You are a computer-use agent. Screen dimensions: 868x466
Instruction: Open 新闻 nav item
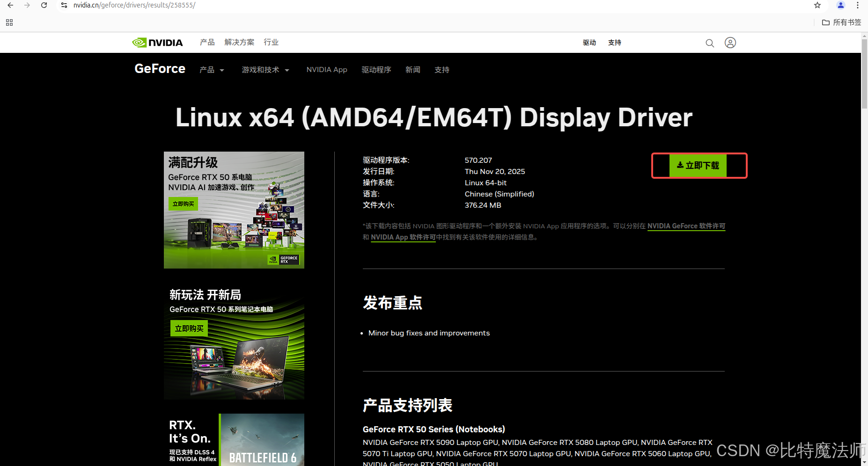(413, 70)
